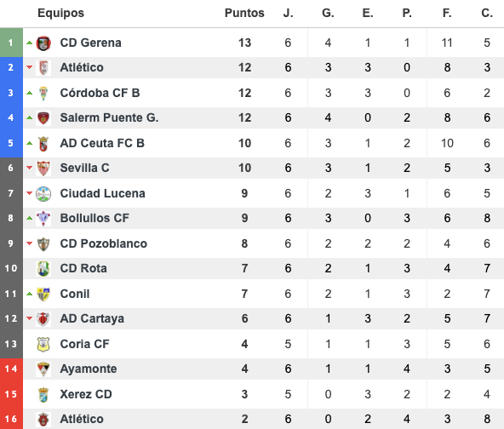The image size is (504, 429).
Task: Click the Salerm Puente G. shield icon
Action: 43,118
